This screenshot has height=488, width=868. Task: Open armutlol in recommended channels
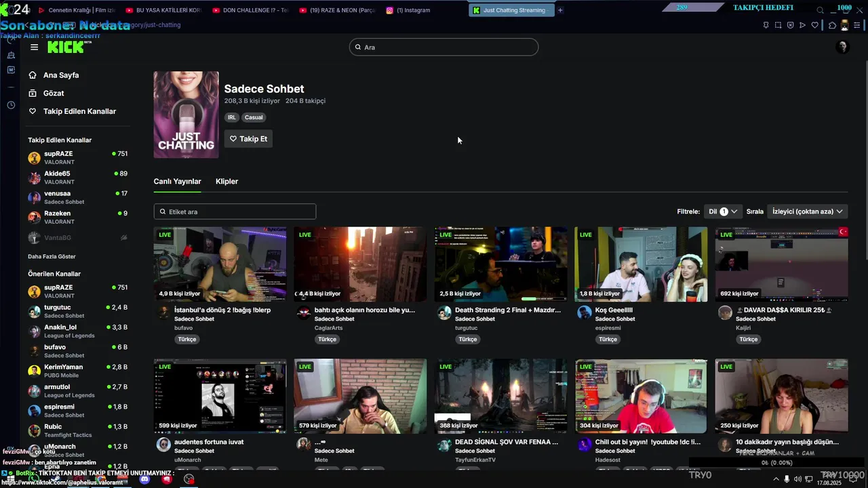click(x=77, y=390)
